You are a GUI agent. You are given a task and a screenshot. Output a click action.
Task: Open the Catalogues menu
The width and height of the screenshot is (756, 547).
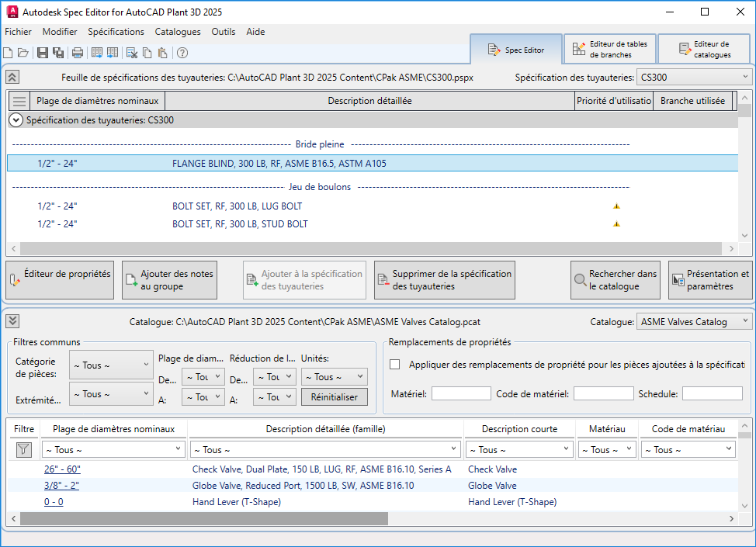178,32
